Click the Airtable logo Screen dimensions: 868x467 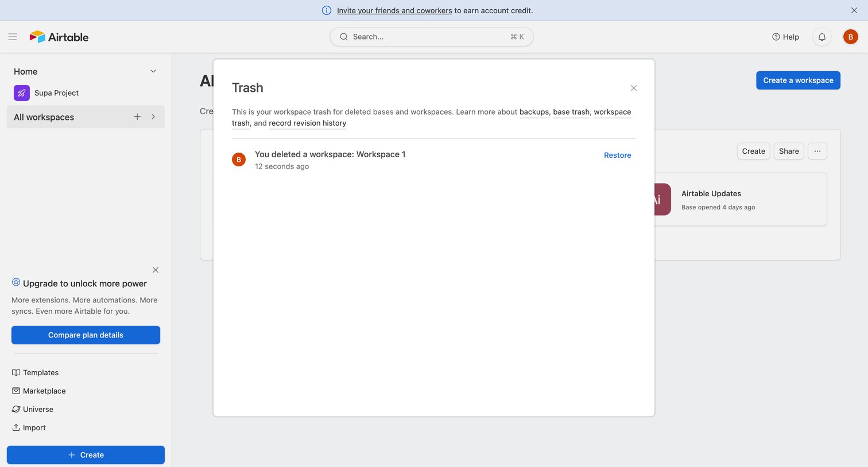pyautogui.click(x=59, y=37)
